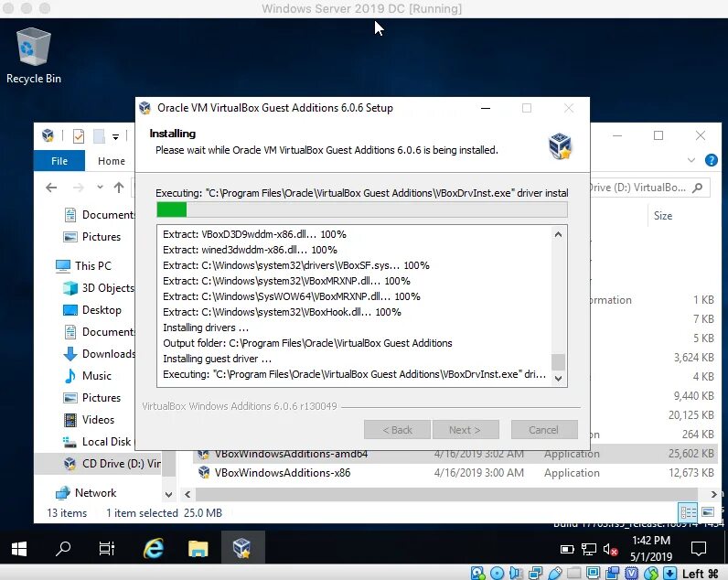Open the Explorer File tab
The image size is (728, 580).
pos(59,161)
